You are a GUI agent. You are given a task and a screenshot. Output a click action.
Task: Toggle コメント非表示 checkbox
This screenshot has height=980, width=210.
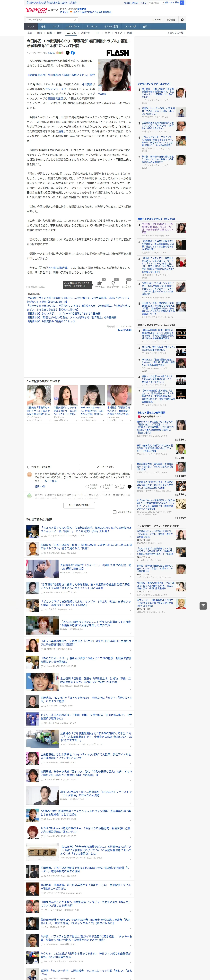115,512
